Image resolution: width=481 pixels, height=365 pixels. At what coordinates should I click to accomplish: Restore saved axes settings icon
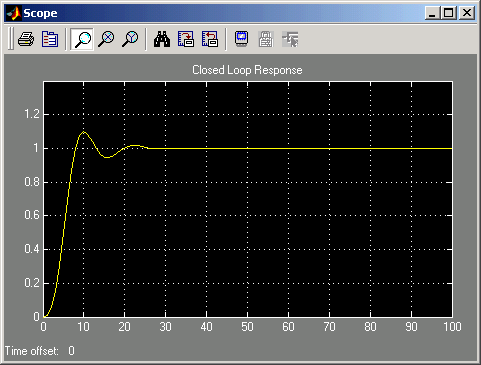(210, 39)
